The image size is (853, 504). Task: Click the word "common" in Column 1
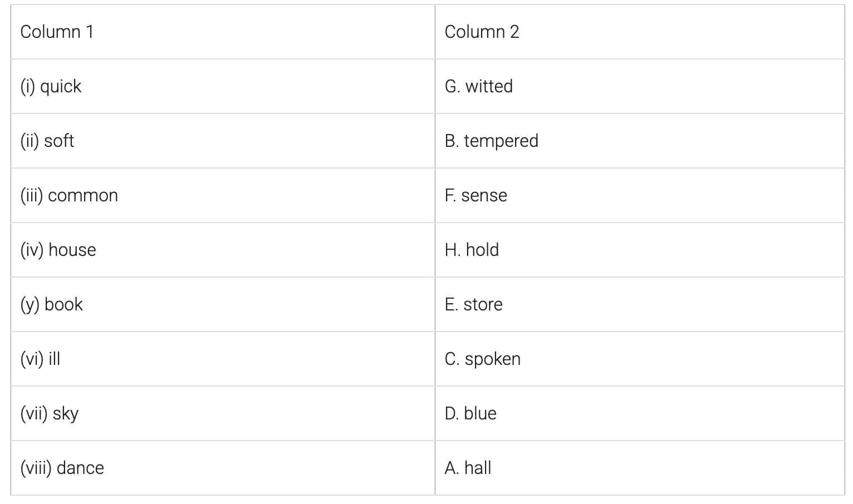(83, 195)
